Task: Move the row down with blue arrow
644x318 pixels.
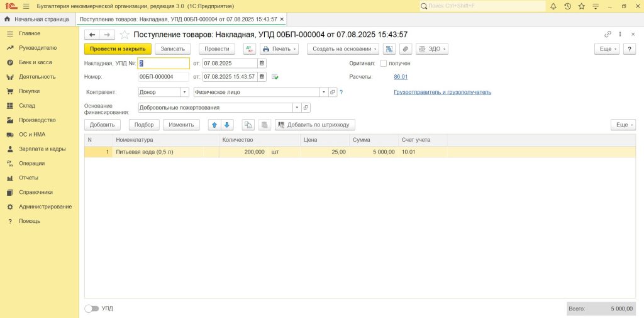Action: 228,125
